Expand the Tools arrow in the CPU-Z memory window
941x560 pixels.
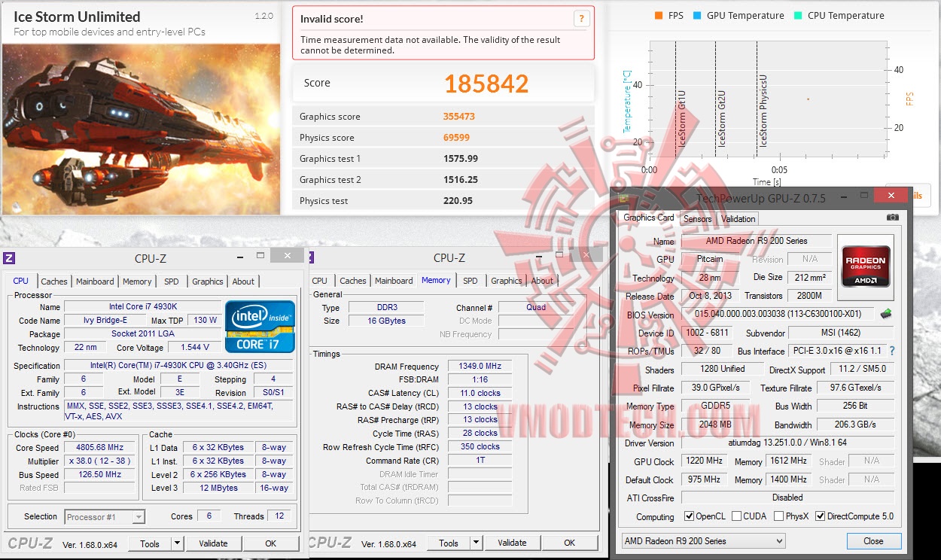[476, 543]
